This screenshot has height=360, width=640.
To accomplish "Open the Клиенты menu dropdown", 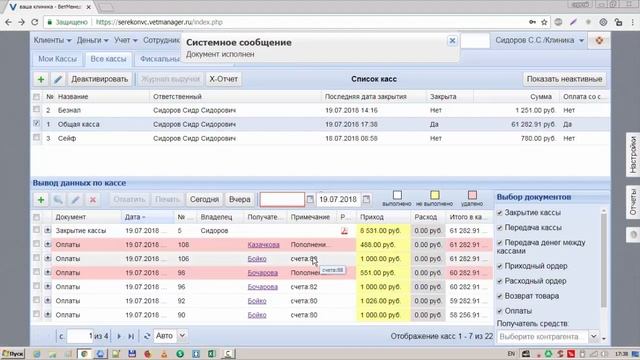I will pyautogui.click(x=52, y=40).
